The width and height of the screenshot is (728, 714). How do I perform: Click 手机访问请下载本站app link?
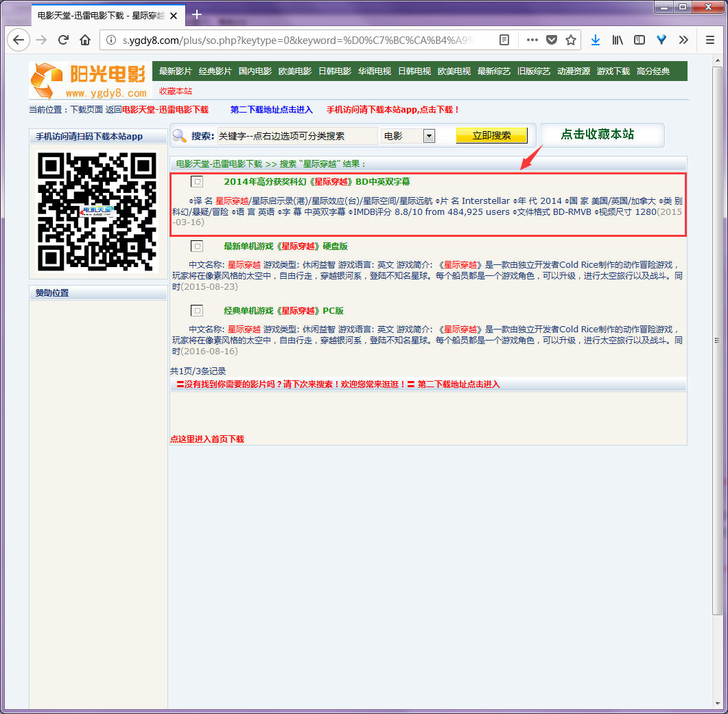(x=392, y=110)
